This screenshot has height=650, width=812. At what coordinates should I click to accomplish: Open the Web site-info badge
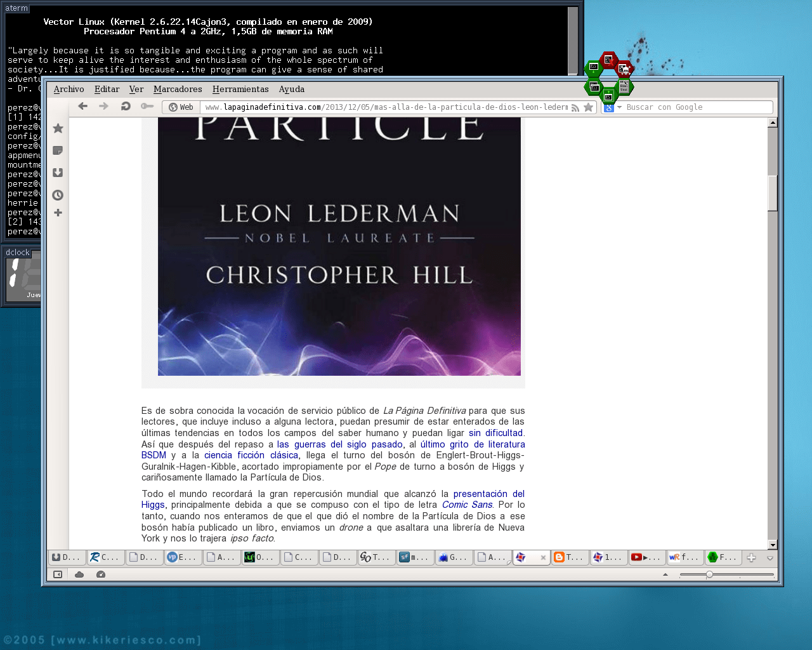[x=181, y=107]
